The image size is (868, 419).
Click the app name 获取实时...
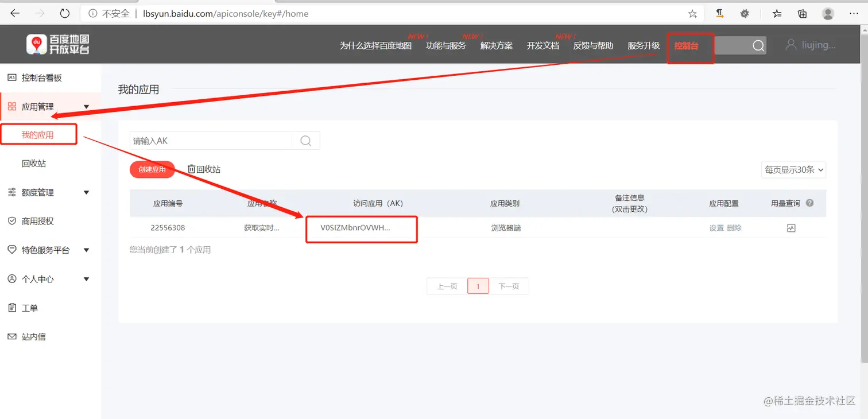(x=262, y=228)
